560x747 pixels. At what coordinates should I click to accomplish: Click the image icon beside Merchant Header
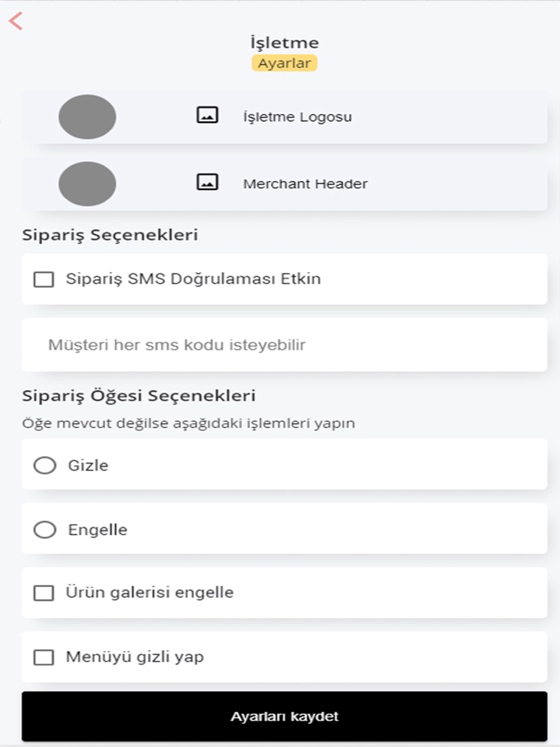click(x=207, y=183)
